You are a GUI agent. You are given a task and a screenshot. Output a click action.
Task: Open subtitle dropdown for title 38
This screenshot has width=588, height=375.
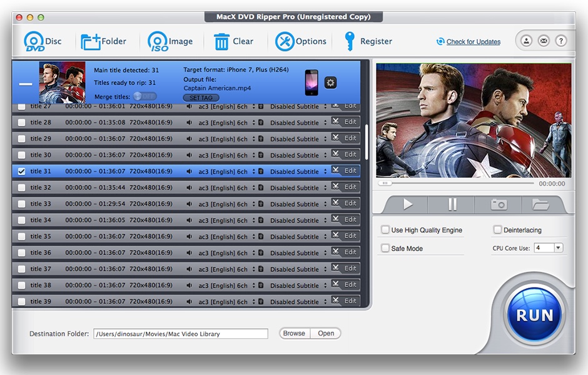(325, 286)
